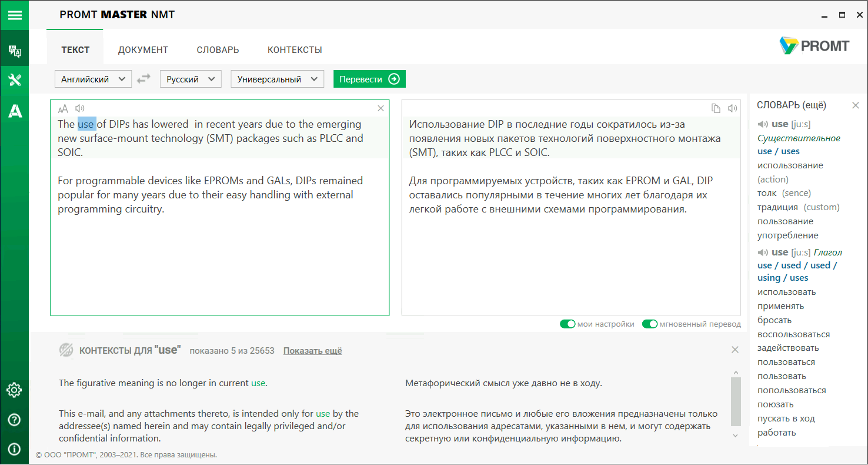The height and width of the screenshot is (465, 868).
Task: Play pronunciation of the noun "use"
Action: 763,124
